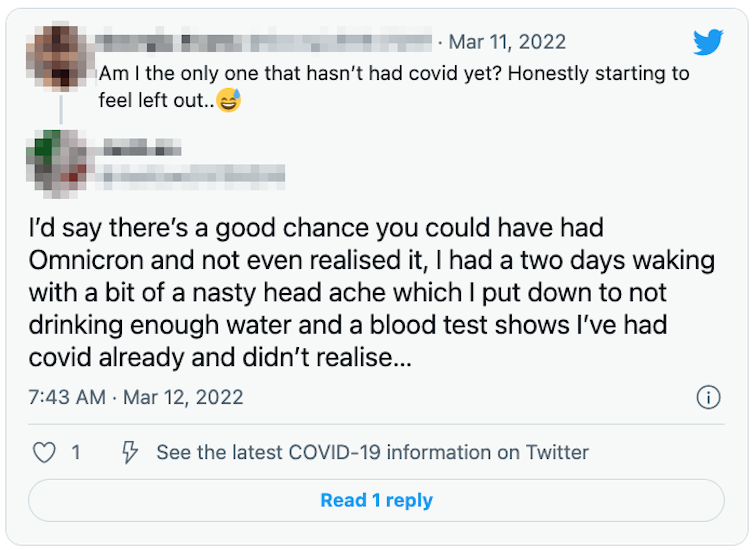
Task: Open the info icon beside the timestamp
Action: pyautogui.click(x=708, y=397)
